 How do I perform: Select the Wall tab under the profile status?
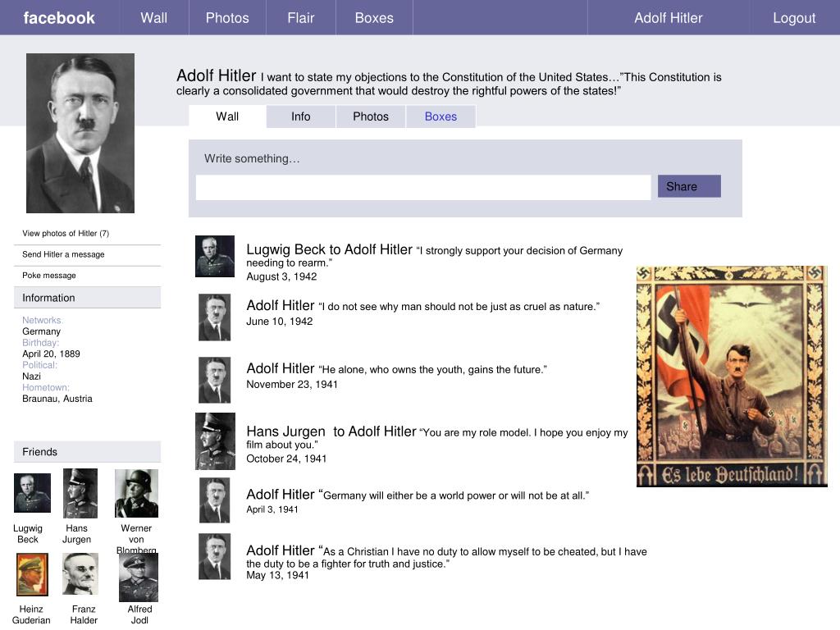(227, 116)
